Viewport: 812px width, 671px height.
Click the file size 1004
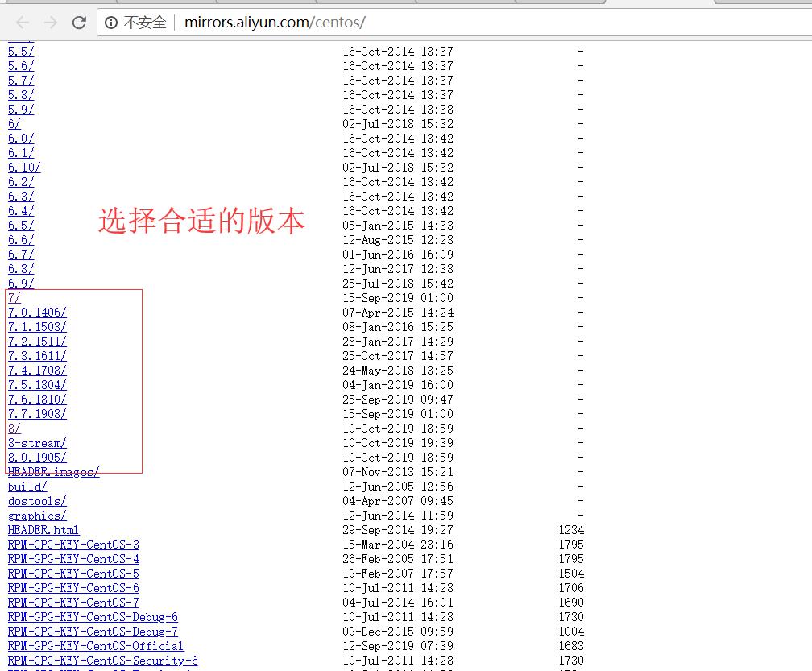pyautogui.click(x=571, y=632)
